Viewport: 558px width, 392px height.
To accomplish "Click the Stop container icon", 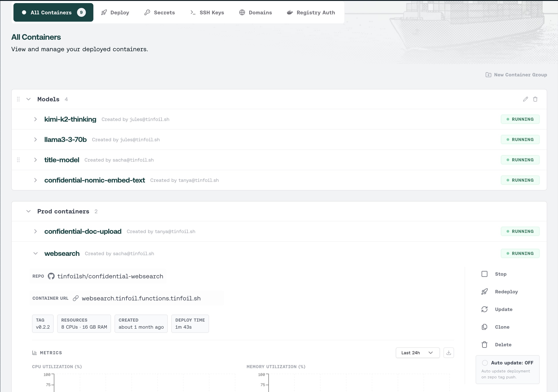I will 484,274.
